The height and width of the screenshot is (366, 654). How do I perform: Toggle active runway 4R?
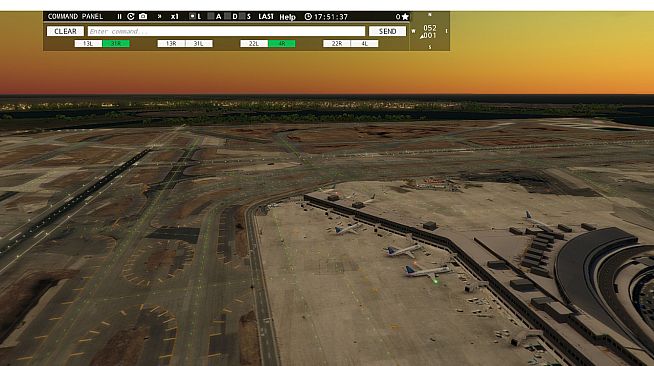[x=282, y=43]
